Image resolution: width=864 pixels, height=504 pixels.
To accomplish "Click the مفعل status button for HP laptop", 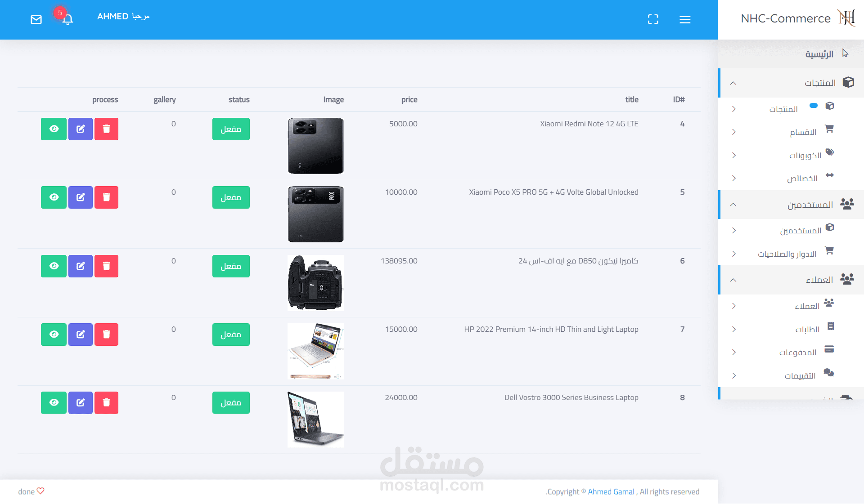I will (x=231, y=335).
